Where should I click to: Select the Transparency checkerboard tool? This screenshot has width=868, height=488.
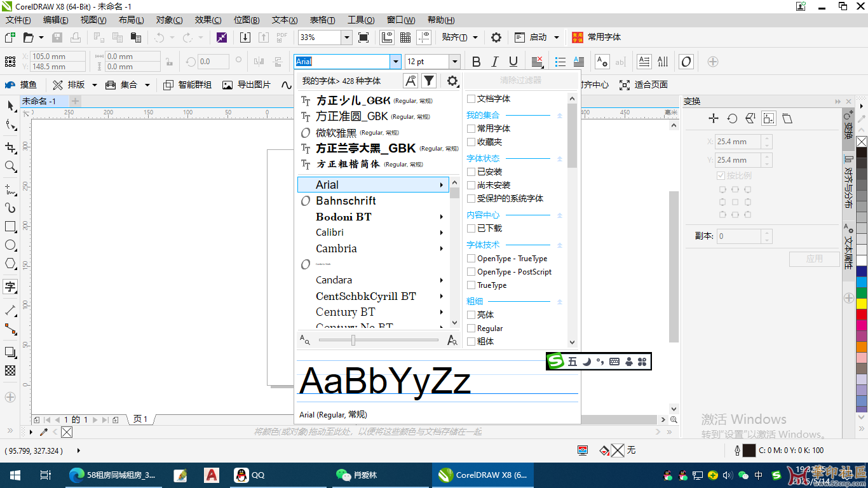click(x=11, y=370)
